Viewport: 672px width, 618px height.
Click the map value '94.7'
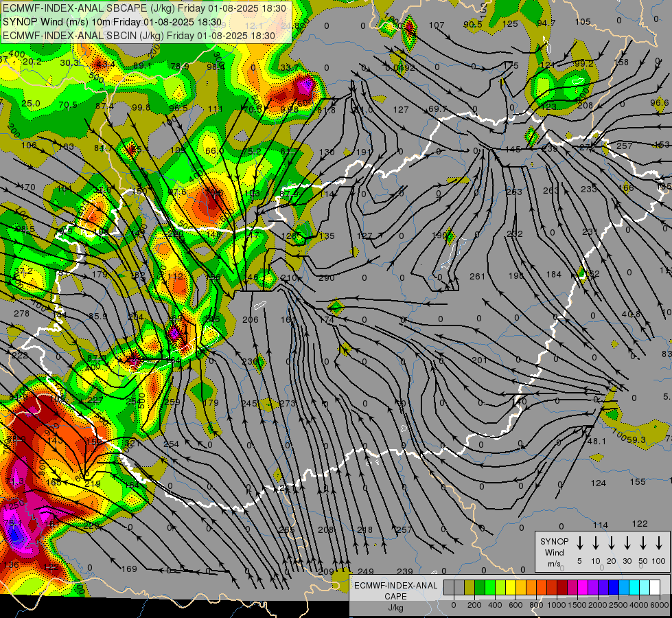click(x=546, y=23)
